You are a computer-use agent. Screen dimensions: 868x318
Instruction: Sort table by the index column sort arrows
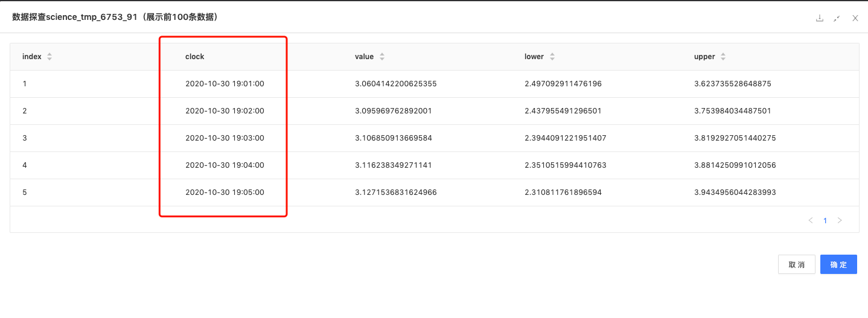pyautogui.click(x=49, y=57)
